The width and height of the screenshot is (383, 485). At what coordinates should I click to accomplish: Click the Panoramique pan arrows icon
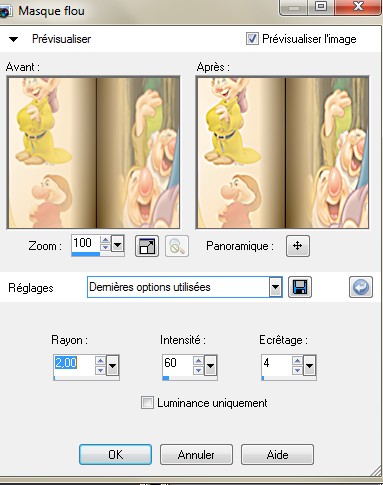[298, 246]
